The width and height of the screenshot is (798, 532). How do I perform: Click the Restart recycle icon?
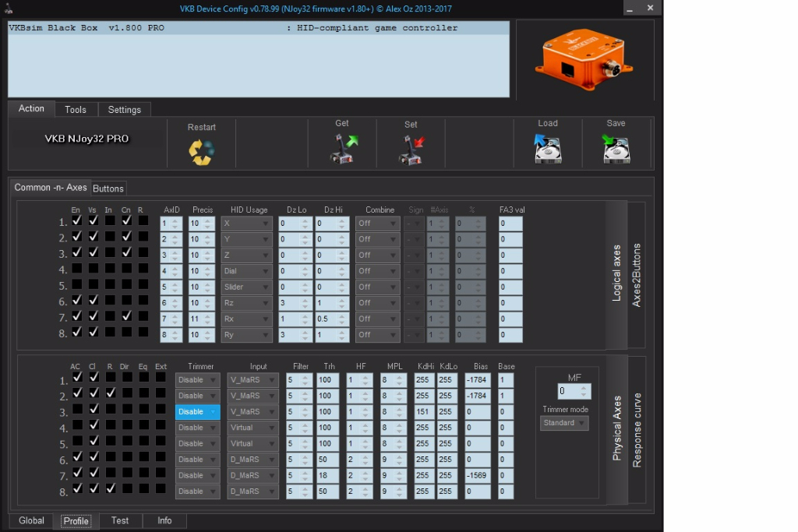(202, 152)
